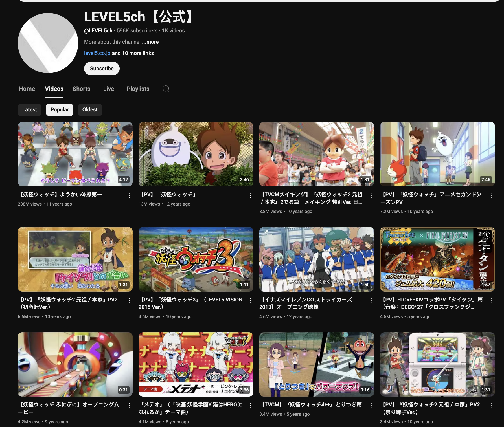
Task: Open video title 【PV】『妖怪ウォッチ』
Action: 167,195
